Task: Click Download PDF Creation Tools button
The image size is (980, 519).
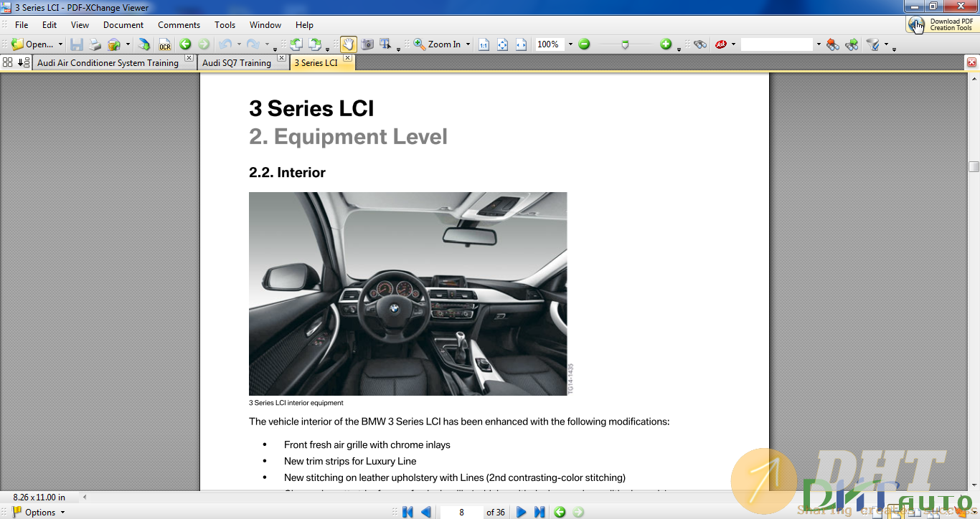Action: point(942,24)
